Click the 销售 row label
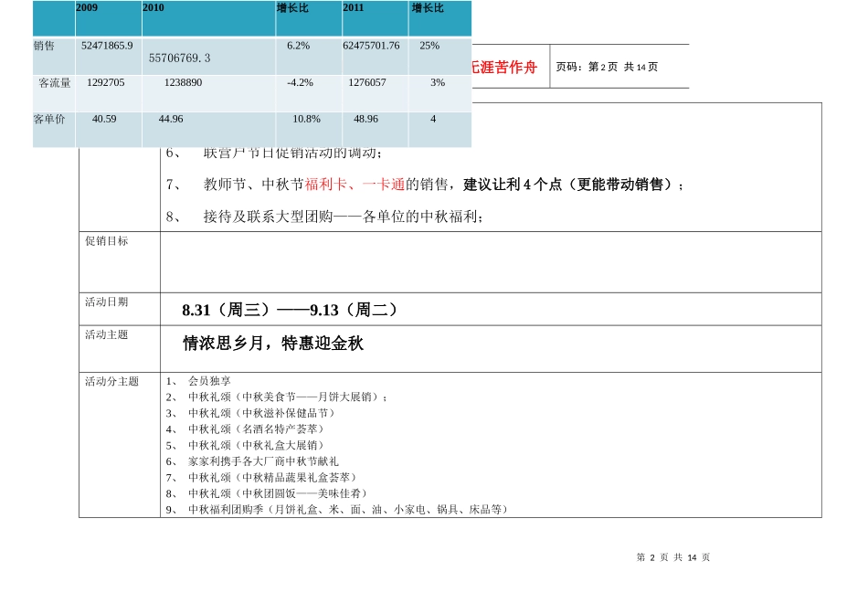The image size is (868, 614). 44,46
